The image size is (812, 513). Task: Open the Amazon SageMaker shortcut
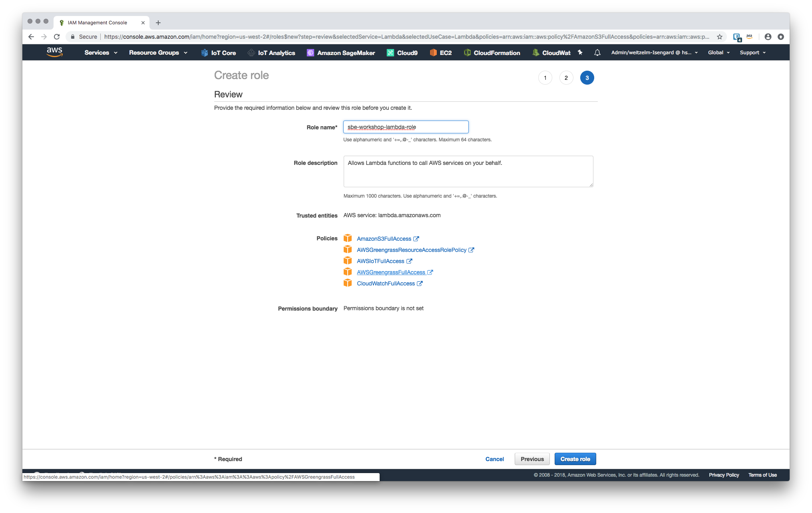click(341, 53)
